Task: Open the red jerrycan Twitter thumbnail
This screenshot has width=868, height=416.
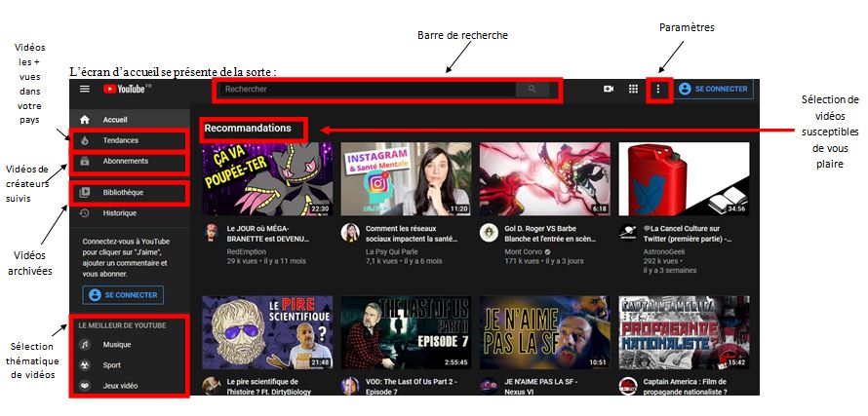Action: 685,178
